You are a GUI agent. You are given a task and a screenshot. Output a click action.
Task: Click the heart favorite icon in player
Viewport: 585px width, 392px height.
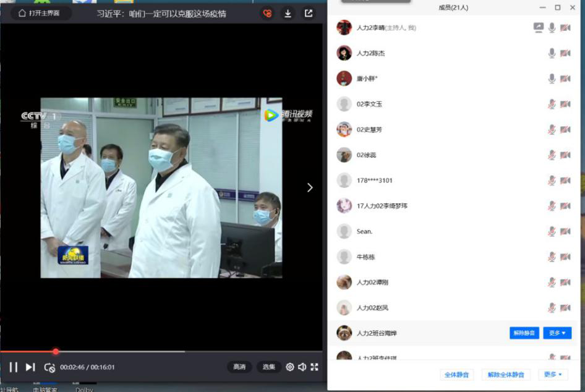point(267,13)
